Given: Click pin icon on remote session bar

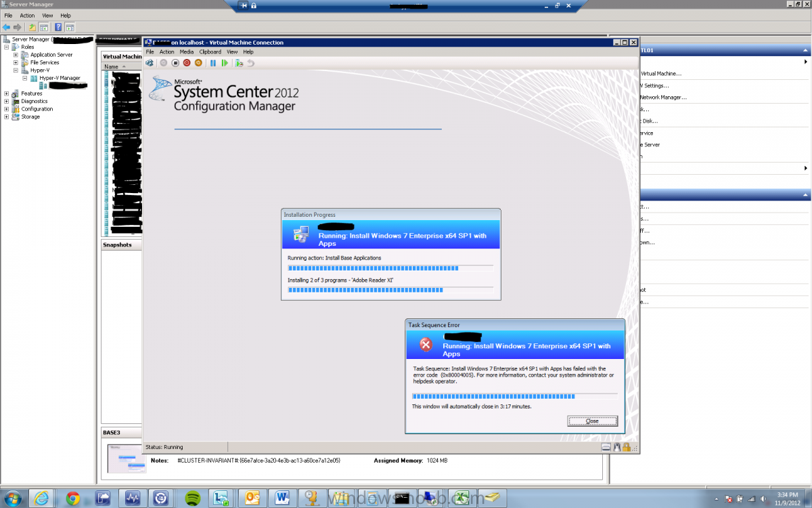Looking at the screenshot, I should [x=244, y=5].
